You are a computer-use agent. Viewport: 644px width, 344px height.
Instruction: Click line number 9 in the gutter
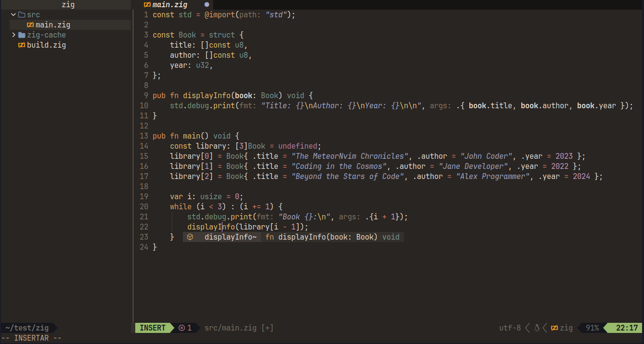point(146,96)
